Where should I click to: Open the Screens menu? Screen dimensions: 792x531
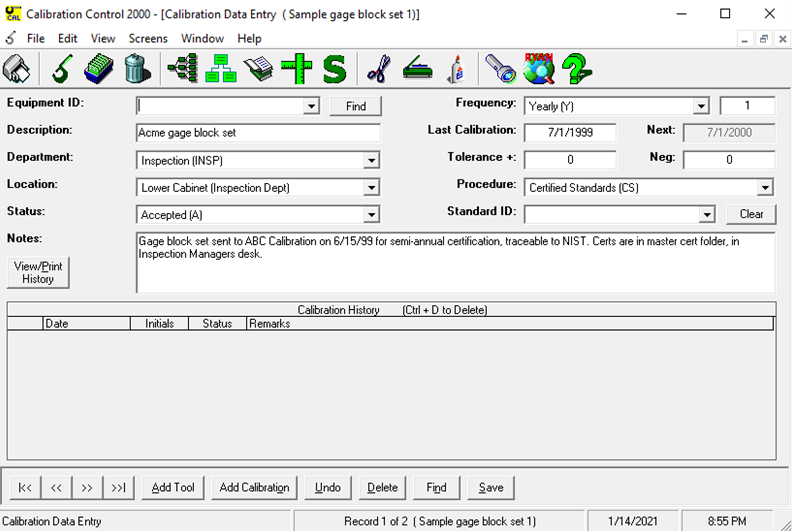tap(147, 38)
